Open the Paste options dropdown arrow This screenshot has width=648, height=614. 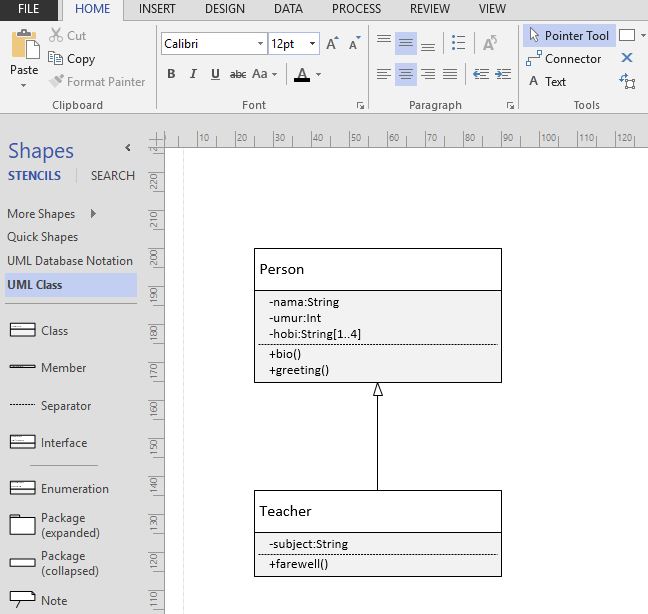[24, 85]
